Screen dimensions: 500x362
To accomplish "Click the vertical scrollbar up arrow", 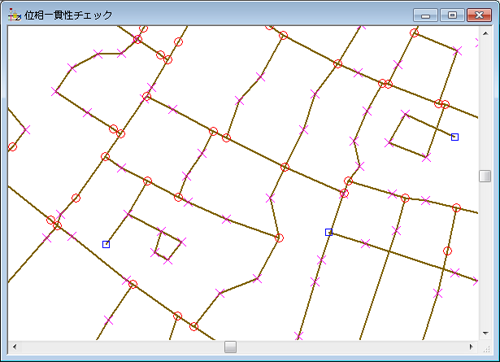I will (485, 33).
